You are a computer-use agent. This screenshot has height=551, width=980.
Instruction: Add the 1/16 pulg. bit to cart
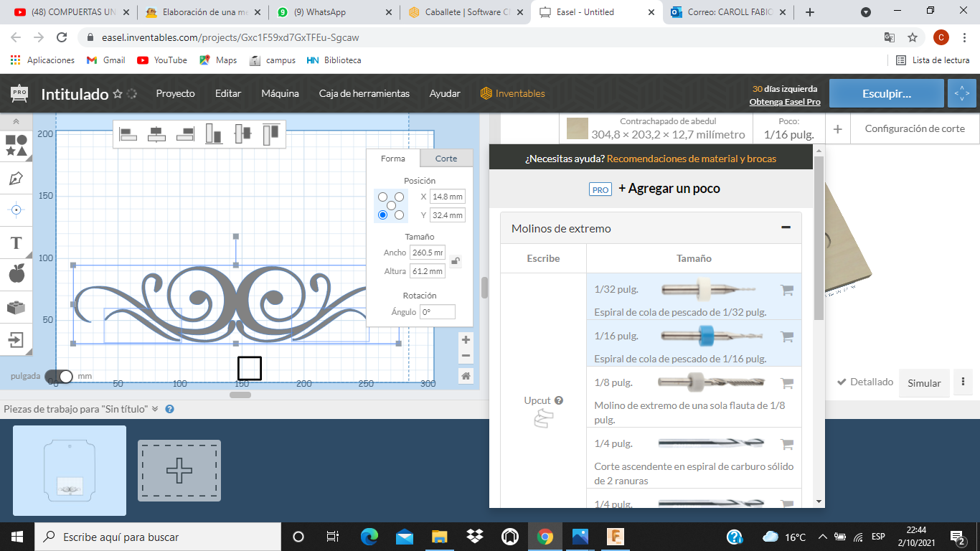tap(787, 336)
